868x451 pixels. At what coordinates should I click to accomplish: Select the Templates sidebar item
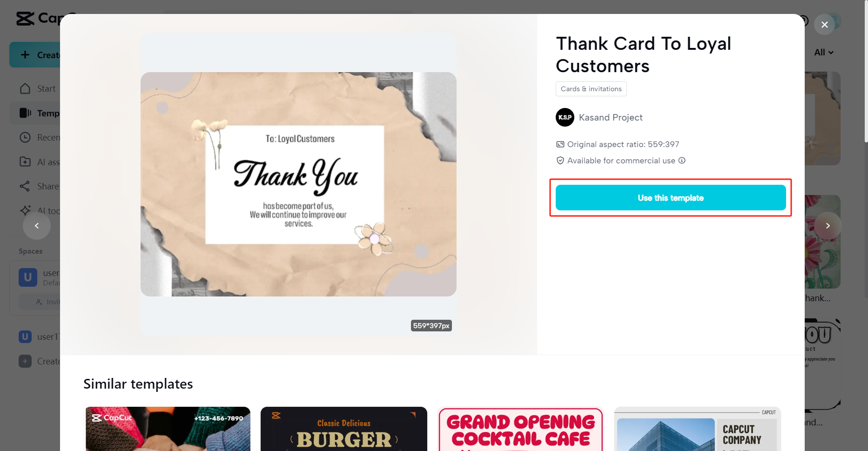pos(39,113)
